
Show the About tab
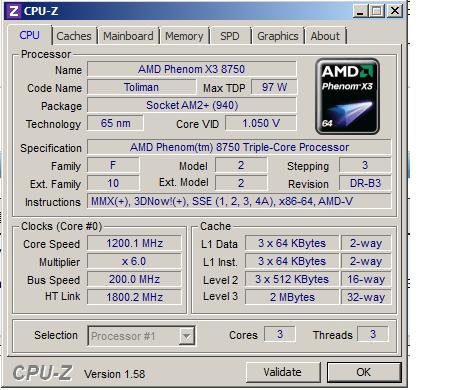(325, 36)
